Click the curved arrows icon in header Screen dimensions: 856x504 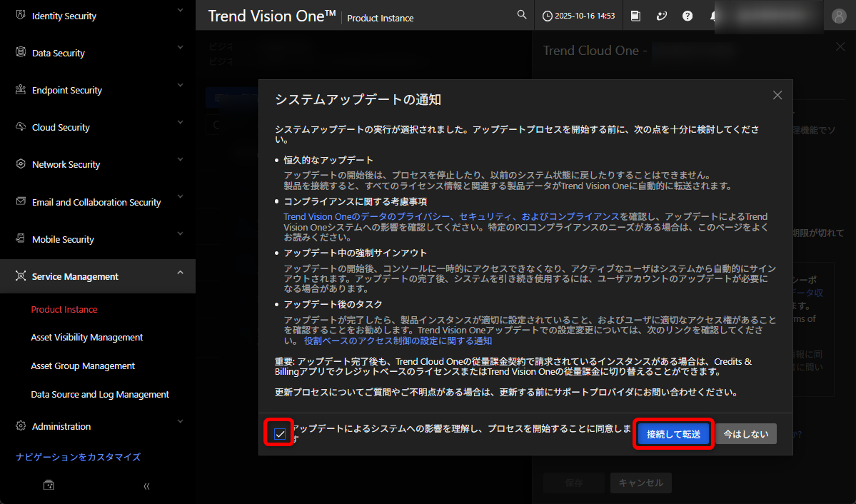[662, 15]
